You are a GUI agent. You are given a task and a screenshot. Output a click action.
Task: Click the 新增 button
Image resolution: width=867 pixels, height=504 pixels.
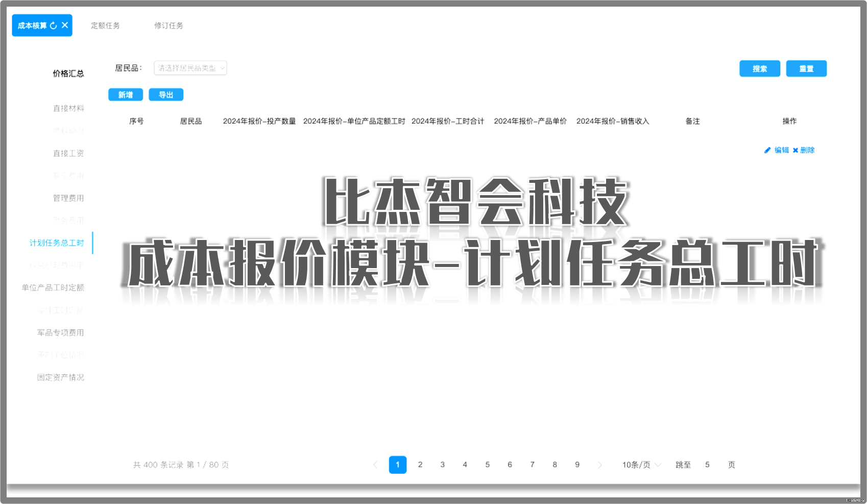pyautogui.click(x=126, y=94)
